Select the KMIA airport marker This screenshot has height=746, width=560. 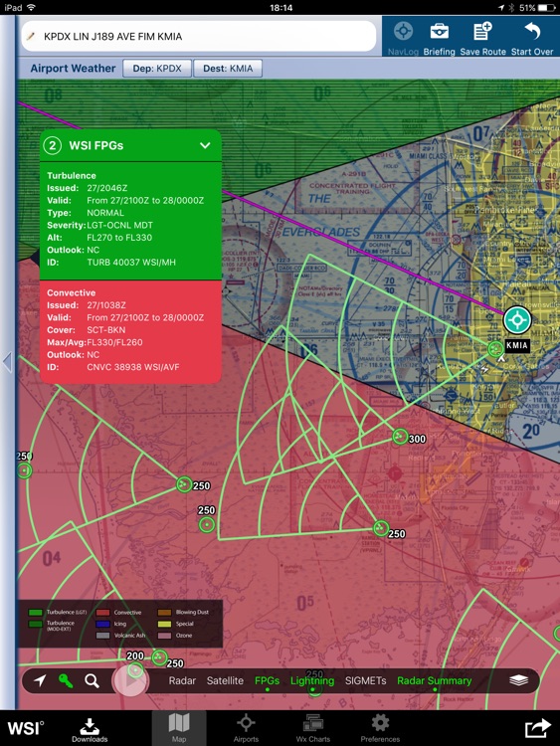pos(517,319)
